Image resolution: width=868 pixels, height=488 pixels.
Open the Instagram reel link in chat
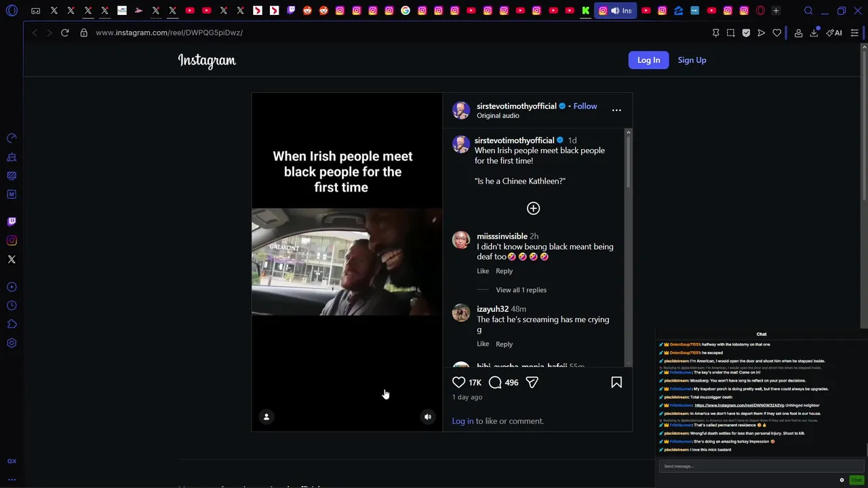tap(739, 405)
